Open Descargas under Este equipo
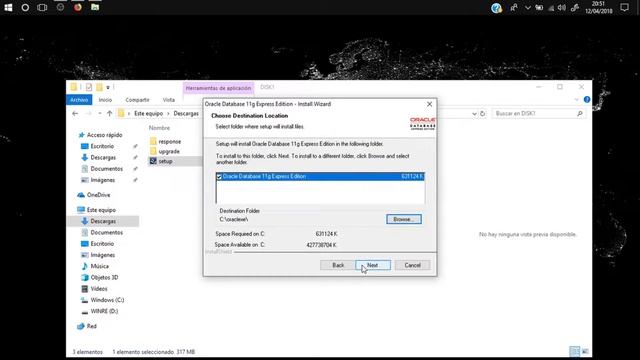 tap(103, 221)
